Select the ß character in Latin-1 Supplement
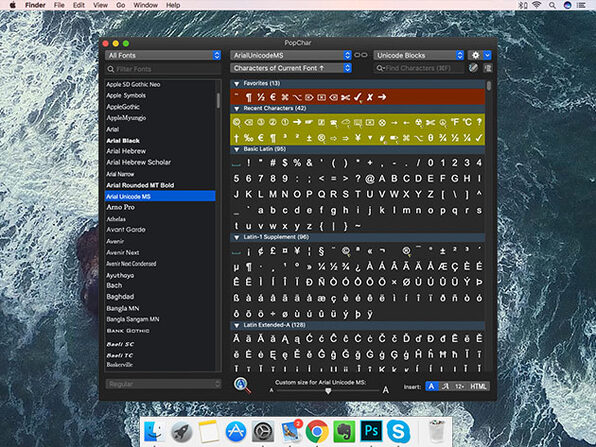The image size is (596, 447). (236, 298)
